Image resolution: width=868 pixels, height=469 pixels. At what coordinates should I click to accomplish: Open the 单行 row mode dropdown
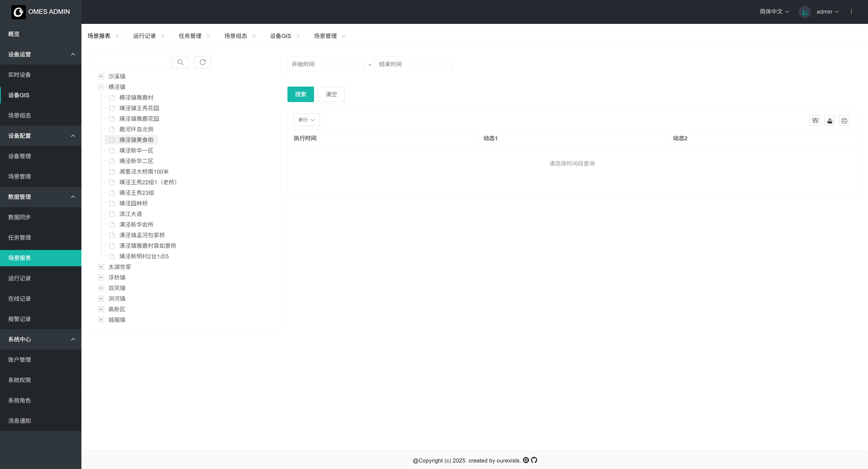coord(306,120)
